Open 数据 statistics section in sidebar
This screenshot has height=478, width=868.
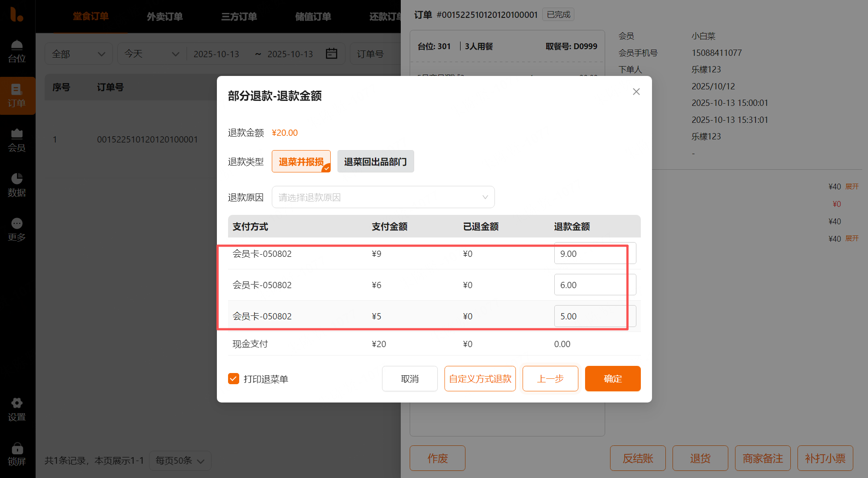click(17, 185)
